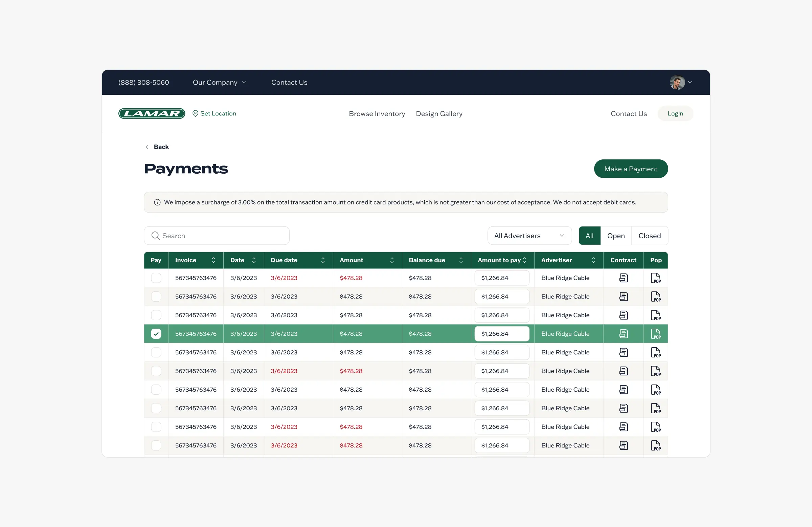The height and width of the screenshot is (527, 812).
Task: Switch to the Closed filter tab
Action: (649, 236)
